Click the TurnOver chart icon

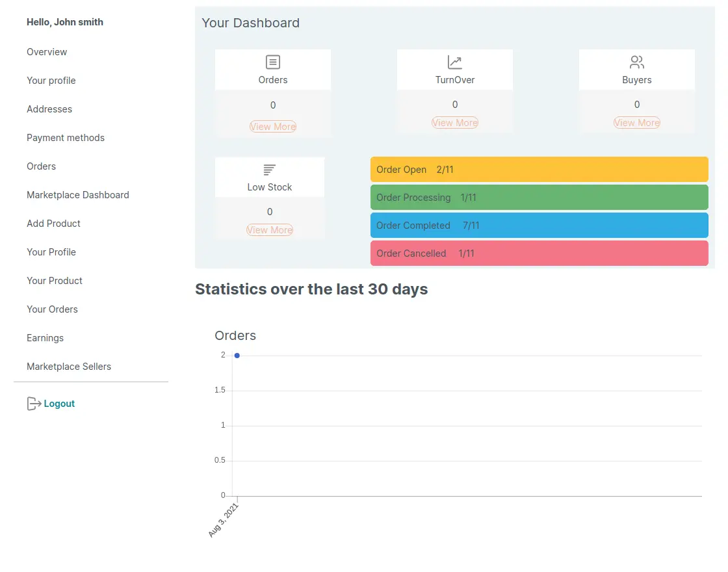tap(455, 62)
